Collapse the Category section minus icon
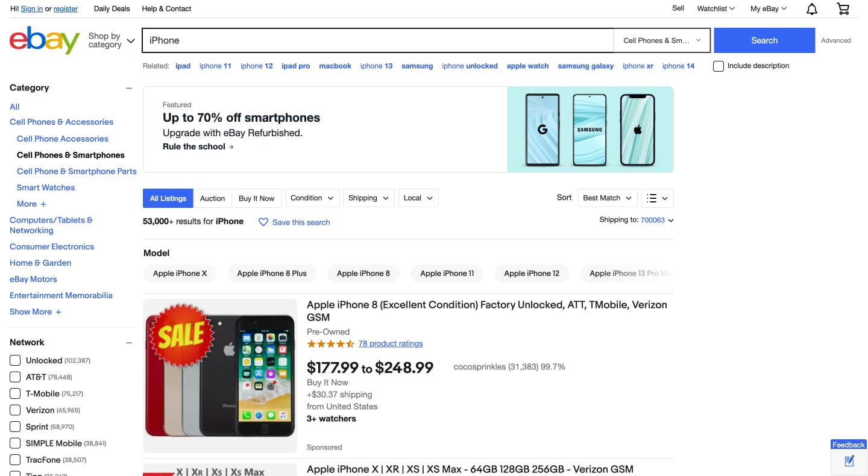The image size is (868, 476). (x=128, y=88)
